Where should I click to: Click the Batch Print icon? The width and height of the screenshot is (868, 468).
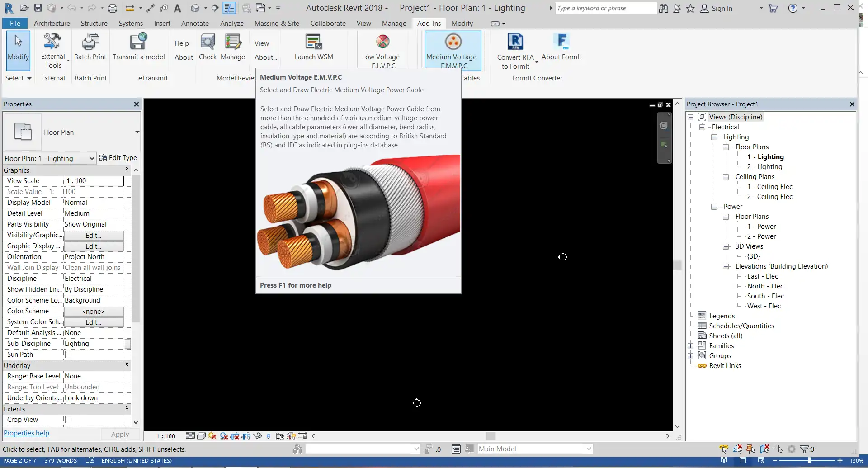click(x=90, y=43)
